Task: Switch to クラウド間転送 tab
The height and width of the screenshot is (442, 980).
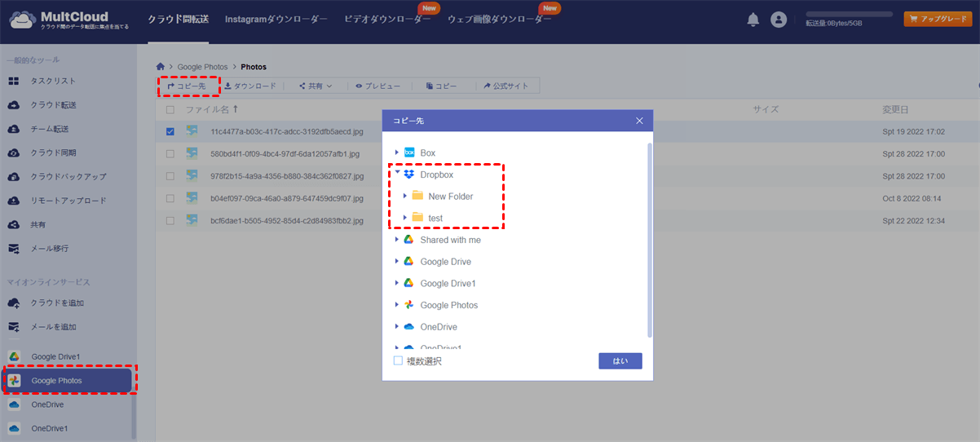Action: point(177,19)
